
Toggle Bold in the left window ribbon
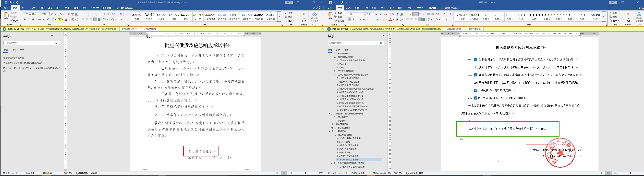tap(25, 19)
